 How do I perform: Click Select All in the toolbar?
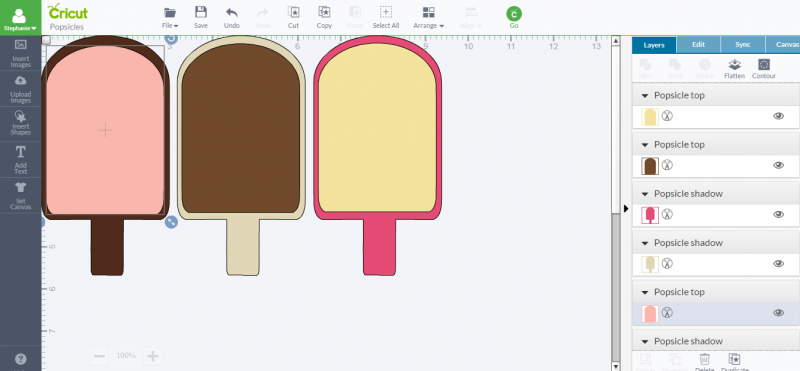click(x=386, y=18)
